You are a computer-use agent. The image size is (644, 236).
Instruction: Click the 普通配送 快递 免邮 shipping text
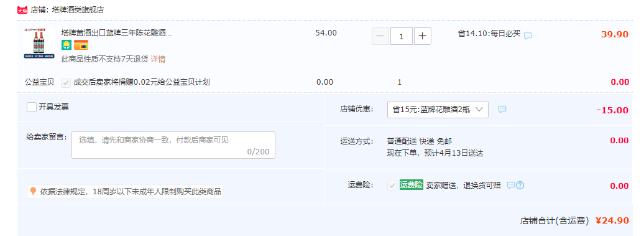point(420,141)
